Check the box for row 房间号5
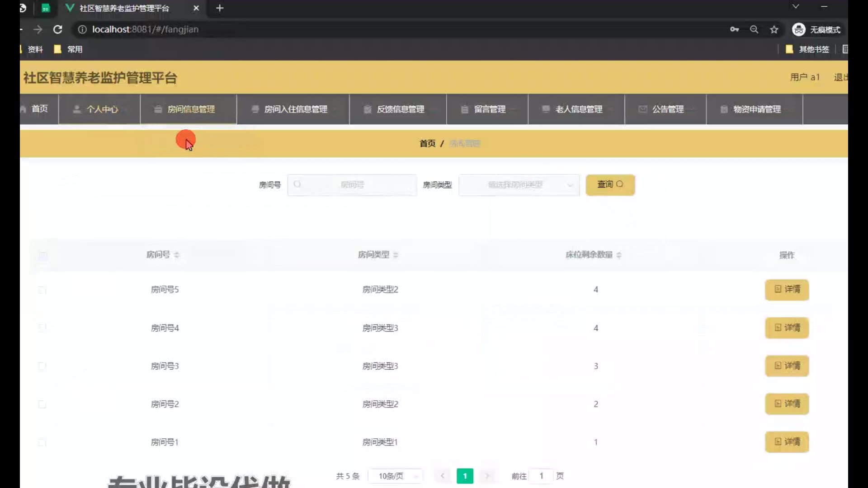 (42, 290)
